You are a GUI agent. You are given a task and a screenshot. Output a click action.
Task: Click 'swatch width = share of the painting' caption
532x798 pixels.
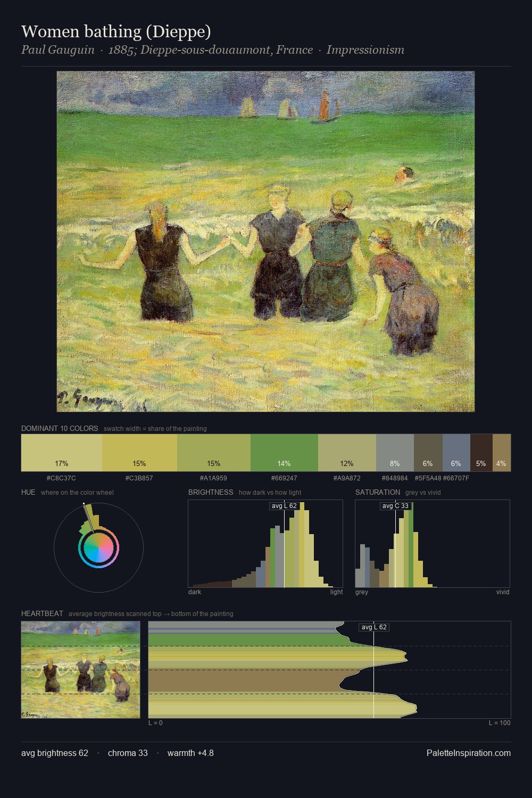pyautogui.click(x=155, y=429)
